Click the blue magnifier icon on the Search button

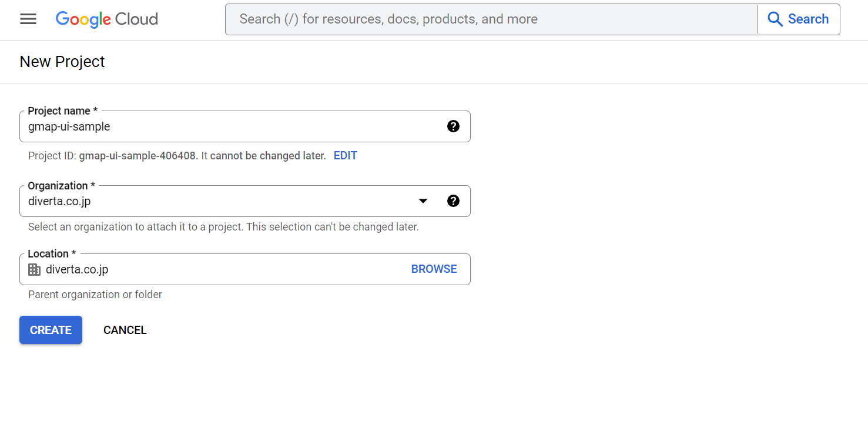(x=775, y=19)
